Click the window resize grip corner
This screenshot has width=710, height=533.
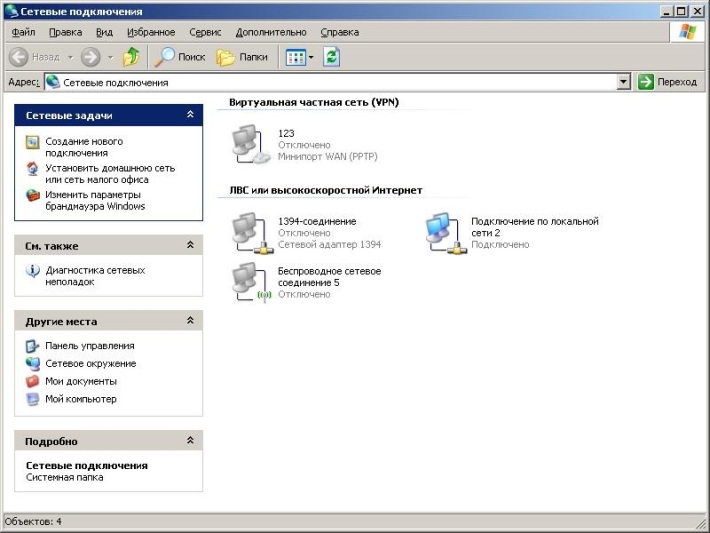tap(701, 524)
